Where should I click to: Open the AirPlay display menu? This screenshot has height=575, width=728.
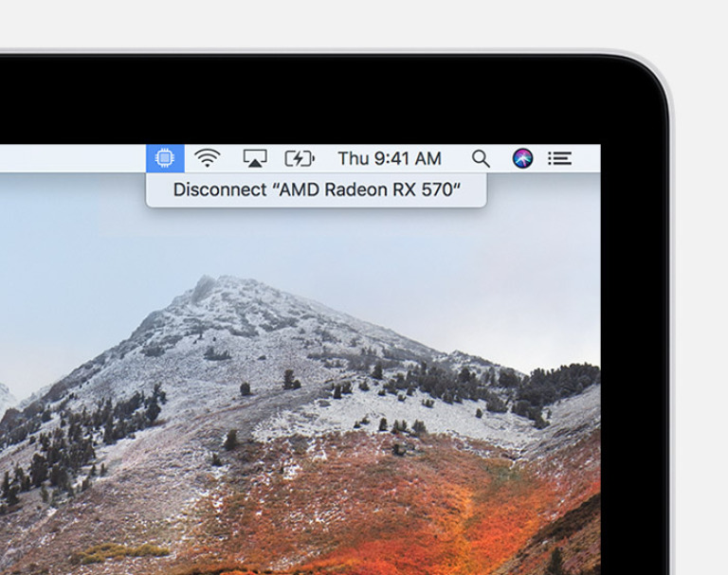tap(254, 158)
